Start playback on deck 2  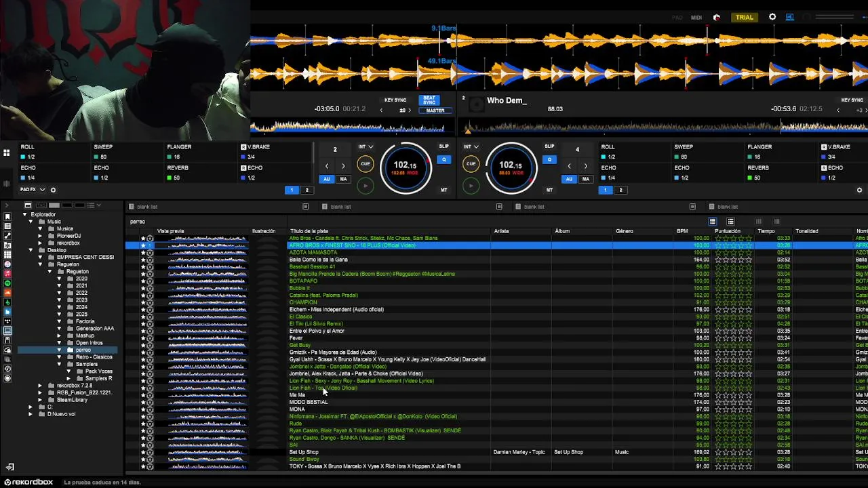pyautogui.click(x=471, y=186)
